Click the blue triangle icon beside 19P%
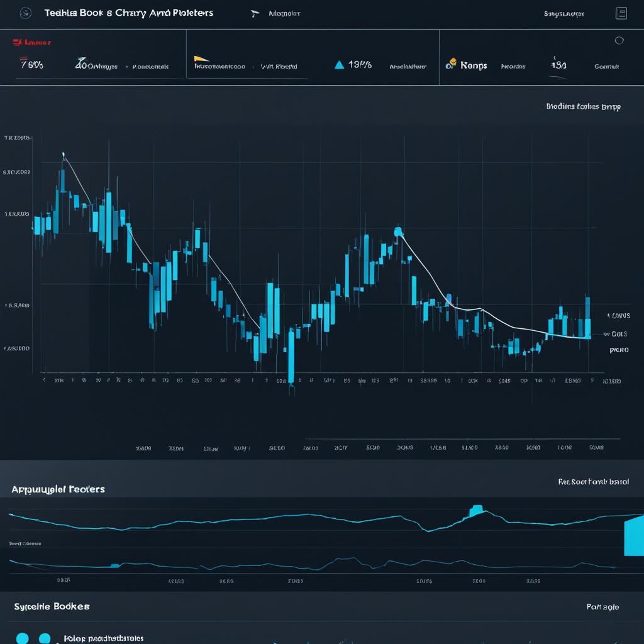Image resolution: width=644 pixels, height=644 pixels. click(x=339, y=65)
